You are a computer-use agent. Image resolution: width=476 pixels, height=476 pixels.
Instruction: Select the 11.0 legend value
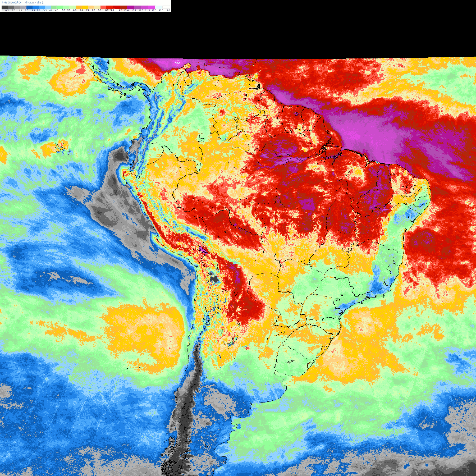pos(141,10)
